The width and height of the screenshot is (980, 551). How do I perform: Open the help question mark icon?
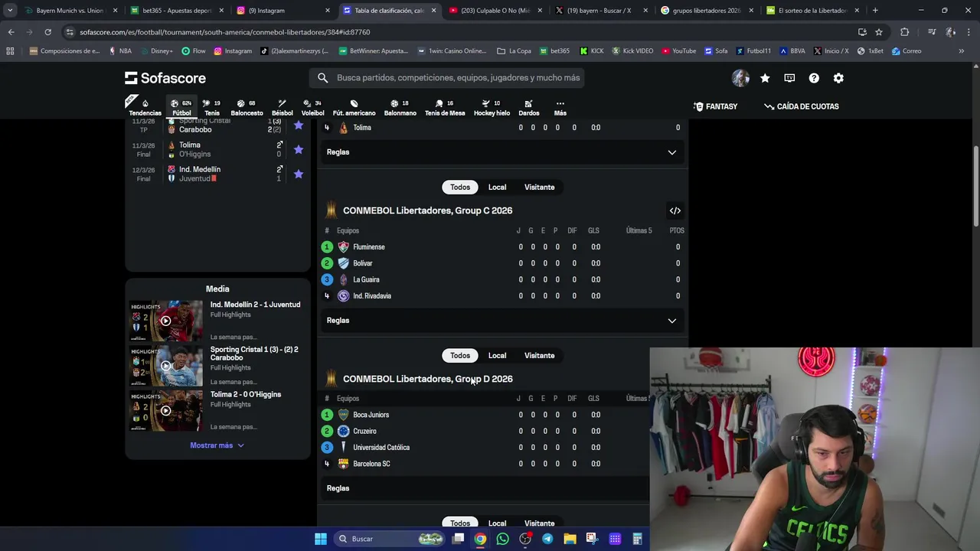[x=814, y=78]
